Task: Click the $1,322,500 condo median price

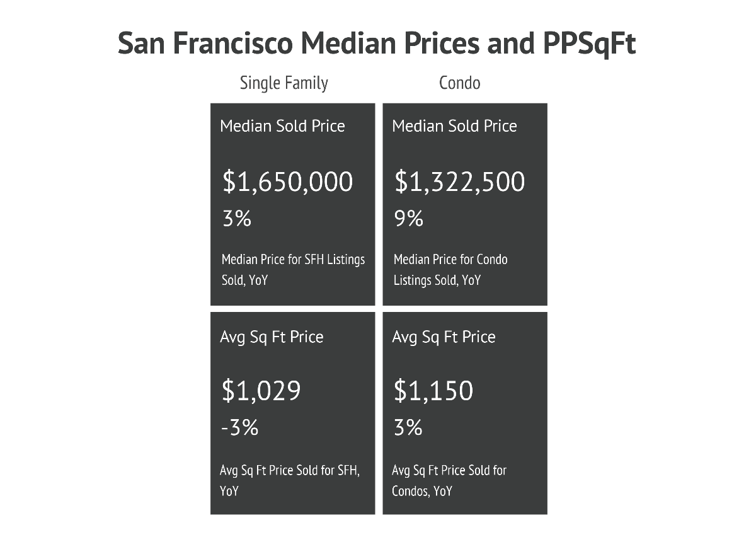Action: point(459,182)
